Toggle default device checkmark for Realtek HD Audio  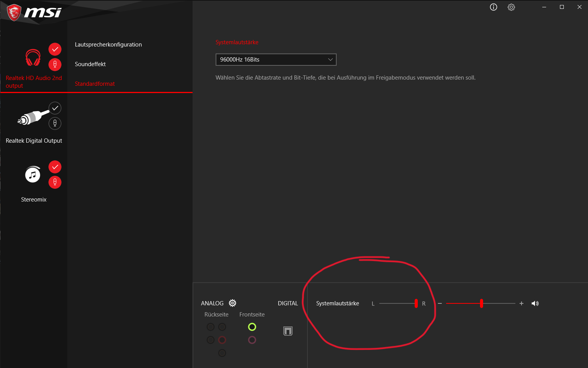55,49
